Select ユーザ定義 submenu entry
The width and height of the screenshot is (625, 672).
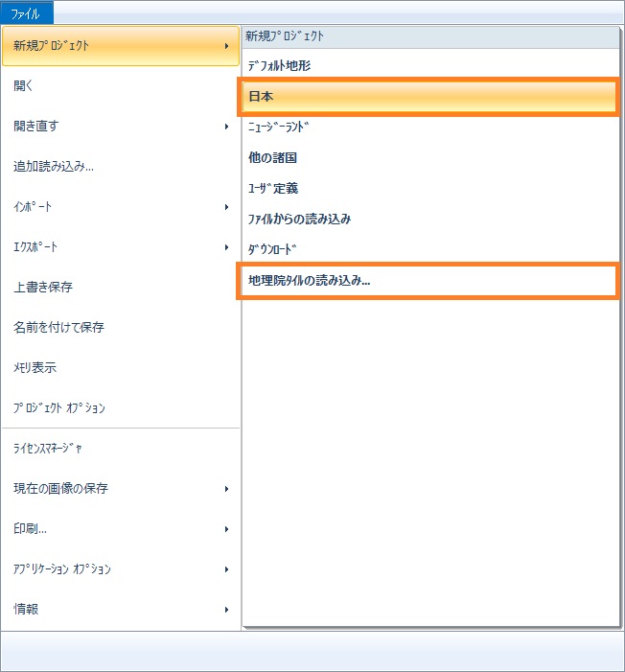click(x=430, y=188)
